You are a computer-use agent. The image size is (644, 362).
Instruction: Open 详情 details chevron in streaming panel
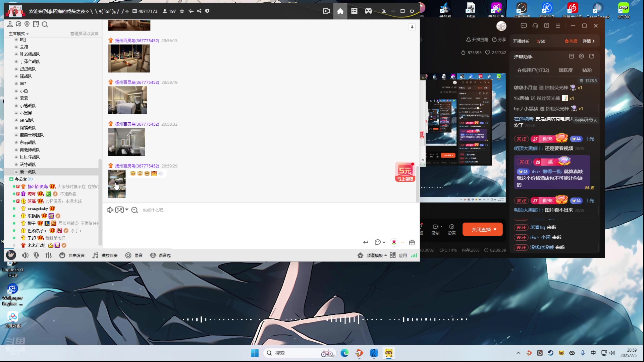point(589,41)
